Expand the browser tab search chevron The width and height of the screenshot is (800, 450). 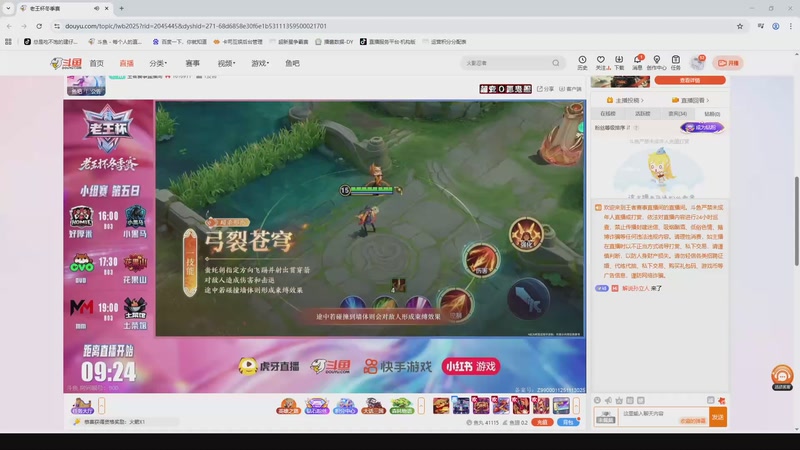[8, 8]
